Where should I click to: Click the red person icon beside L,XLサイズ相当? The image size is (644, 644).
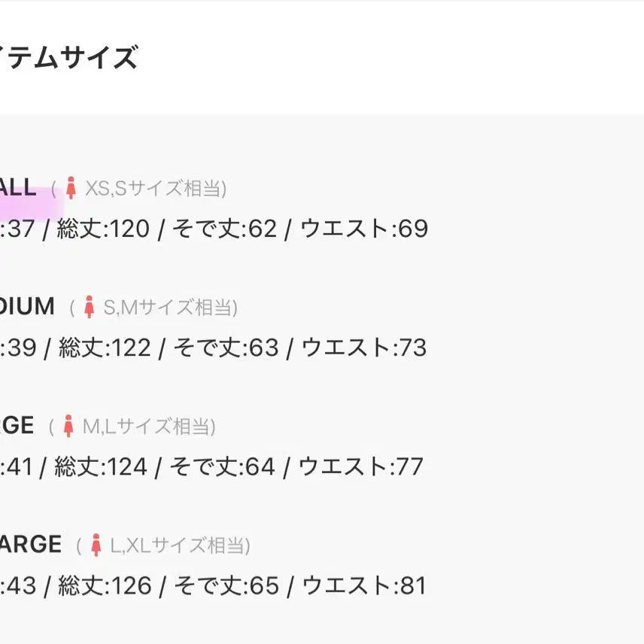(96, 545)
